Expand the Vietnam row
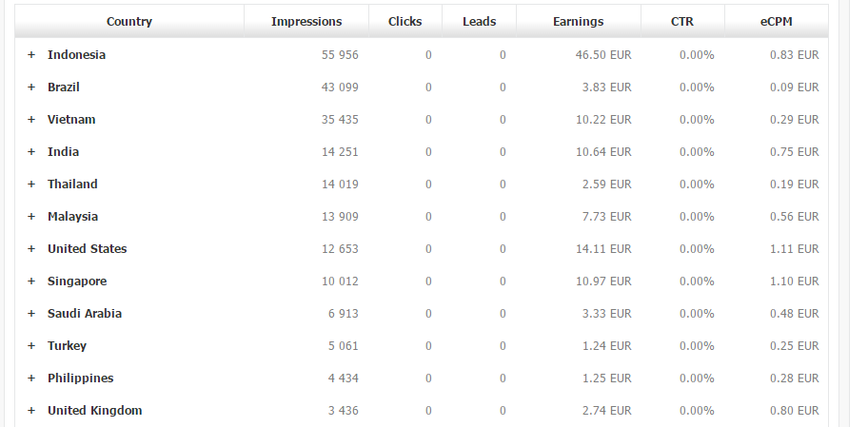 point(31,120)
